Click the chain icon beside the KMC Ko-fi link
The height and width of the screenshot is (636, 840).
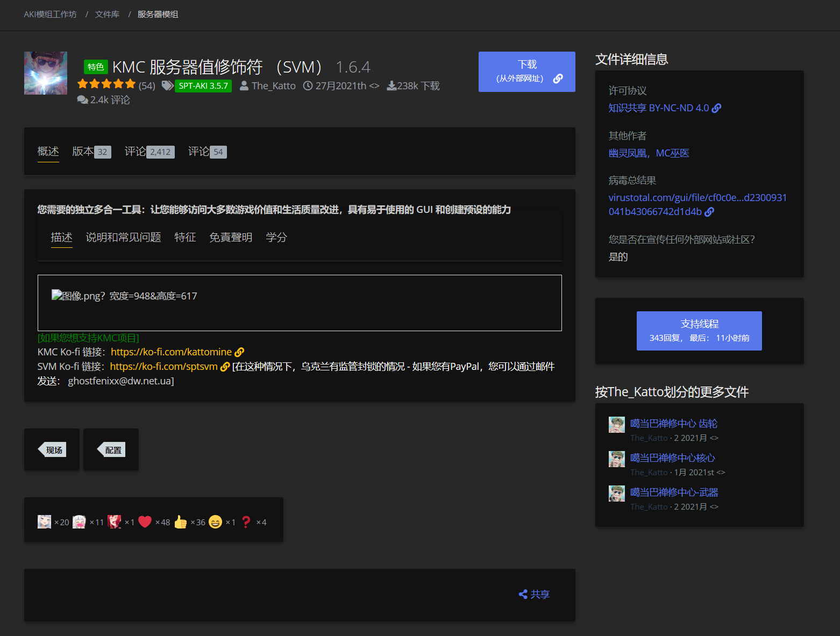pos(239,352)
